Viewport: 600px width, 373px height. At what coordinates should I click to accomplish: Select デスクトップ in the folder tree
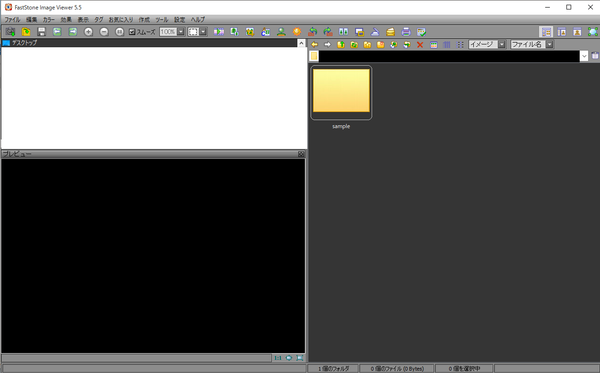pos(24,43)
